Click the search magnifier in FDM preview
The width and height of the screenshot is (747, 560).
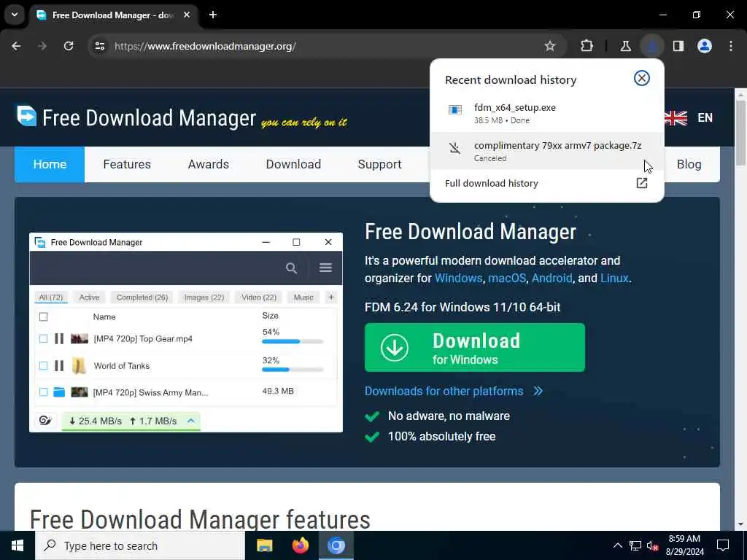tap(291, 268)
